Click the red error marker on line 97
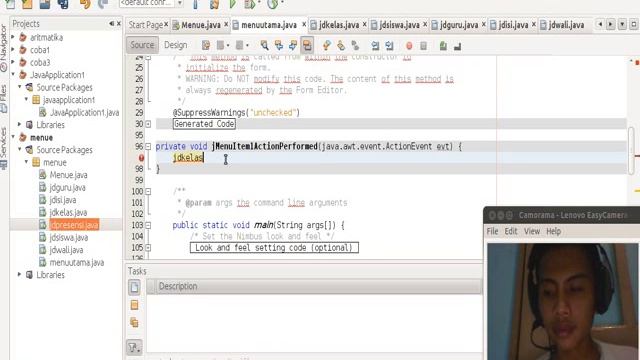Image resolution: width=640 pixels, height=360 pixels. (x=141, y=158)
